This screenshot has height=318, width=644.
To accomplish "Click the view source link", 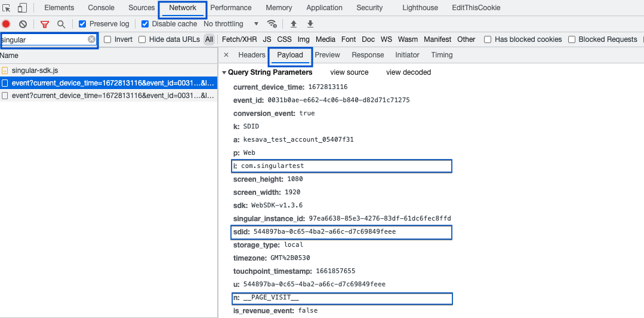I will click(349, 72).
